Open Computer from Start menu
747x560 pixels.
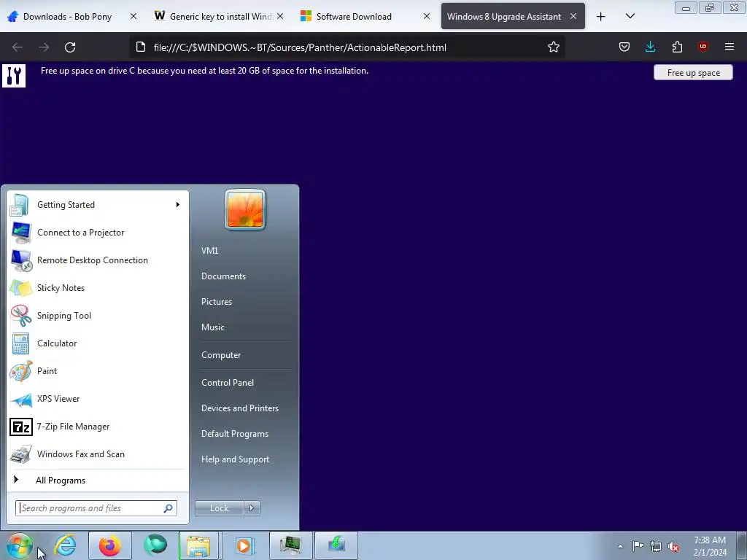click(x=221, y=355)
